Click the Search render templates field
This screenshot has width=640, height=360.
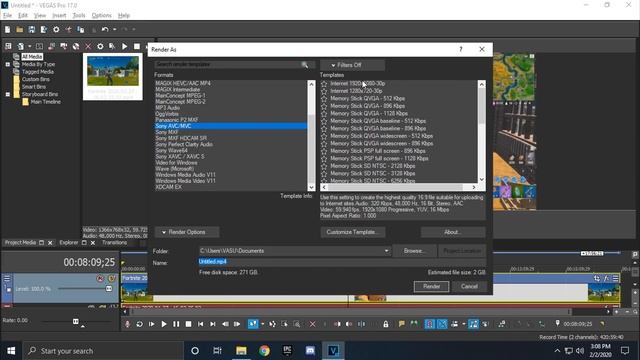[x=229, y=64]
